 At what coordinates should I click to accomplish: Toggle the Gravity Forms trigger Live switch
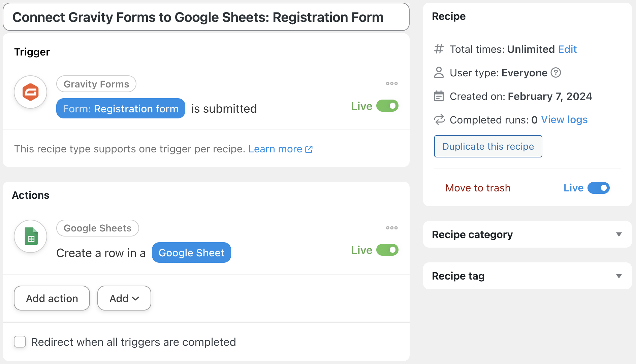pyautogui.click(x=387, y=106)
